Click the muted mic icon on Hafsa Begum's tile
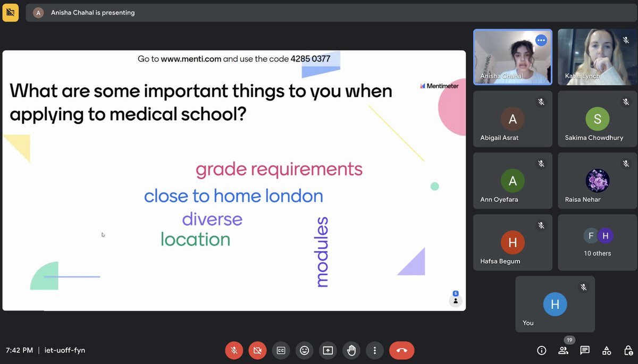Image resolution: width=638 pixels, height=364 pixels. (541, 226)
